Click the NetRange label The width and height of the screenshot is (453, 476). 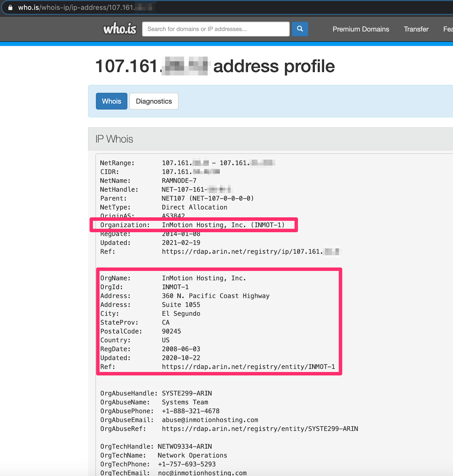pos(117,163)
